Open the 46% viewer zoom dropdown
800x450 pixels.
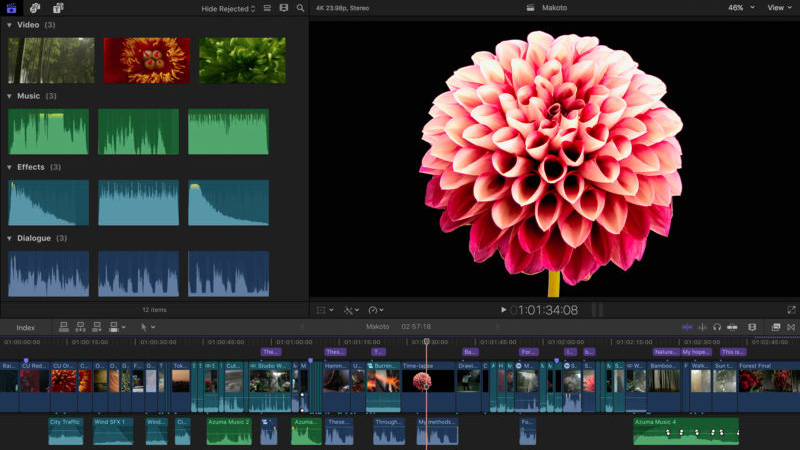coord(739,8)
